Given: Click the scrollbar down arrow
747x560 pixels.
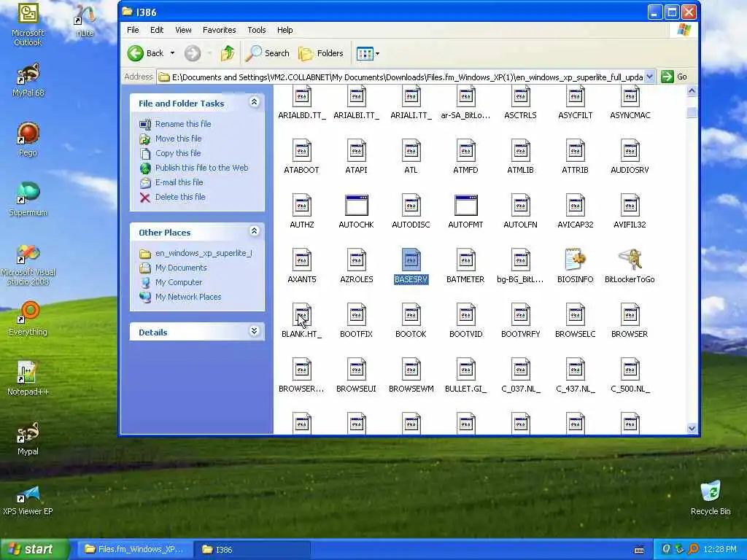Looking at the screenshot, I should (x=692, y=429).
